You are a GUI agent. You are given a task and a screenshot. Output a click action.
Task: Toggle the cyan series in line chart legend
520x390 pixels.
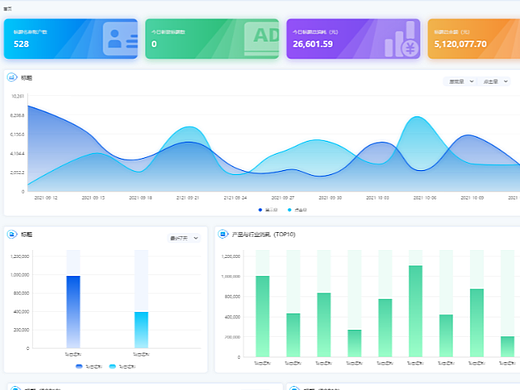(x=297, y=210)
